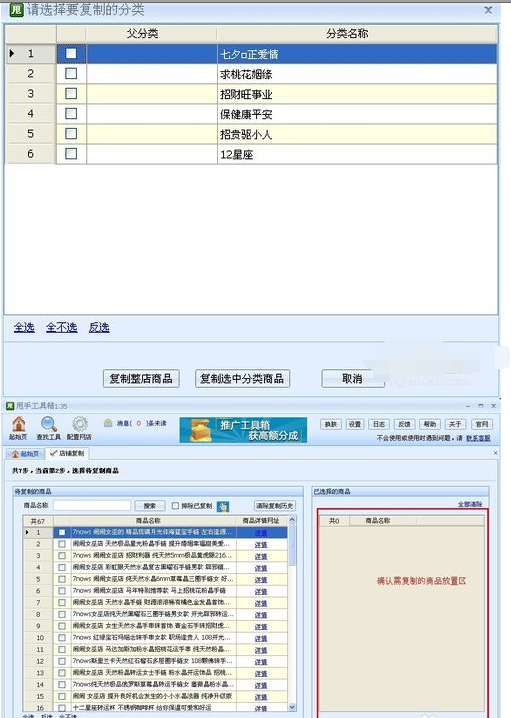This screenshot has height=718, width=511.
Task: Tick the checkbox of product row 10
Action: coord(62,638)
